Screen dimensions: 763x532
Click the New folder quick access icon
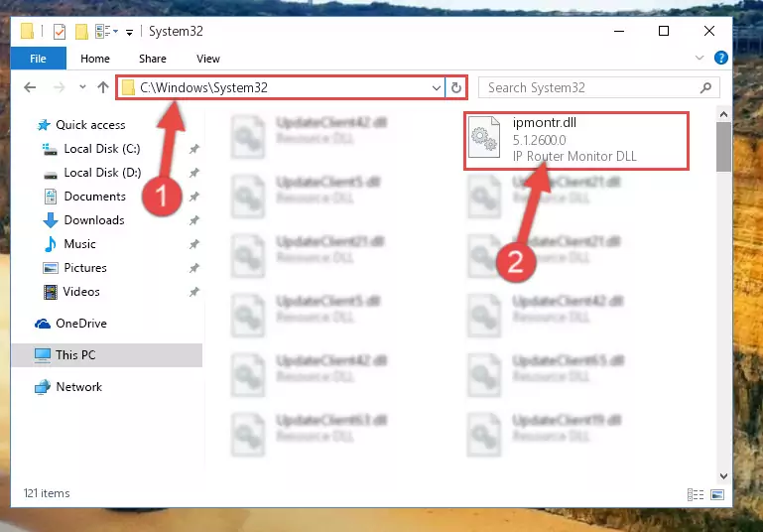click(81, 32)
